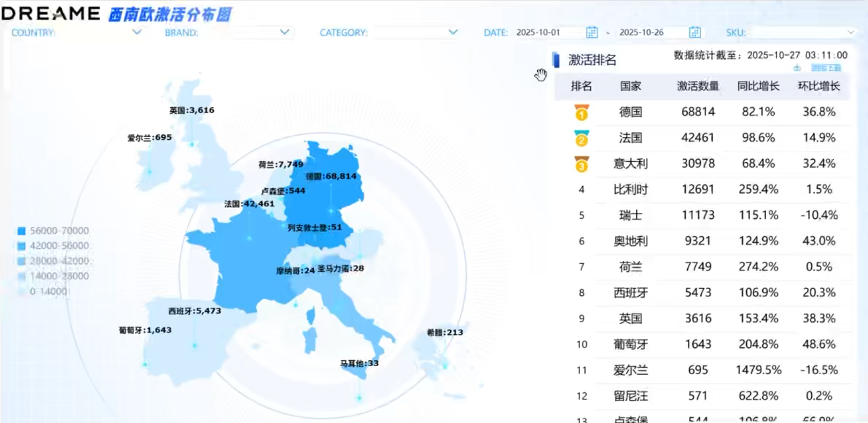Click 法国 in the ranking table

point(630,138)
